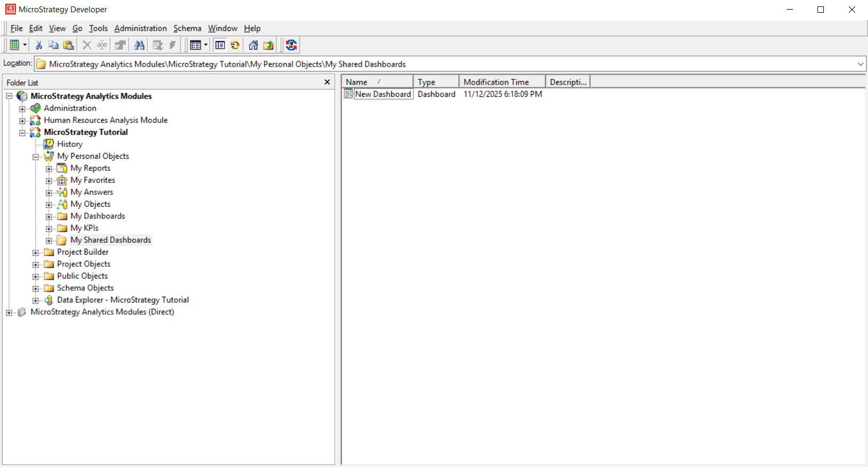Select the Administration tree icon
The width and height of the screenshot is (868, 467).
pyautogui.click(x=36, y=108)
